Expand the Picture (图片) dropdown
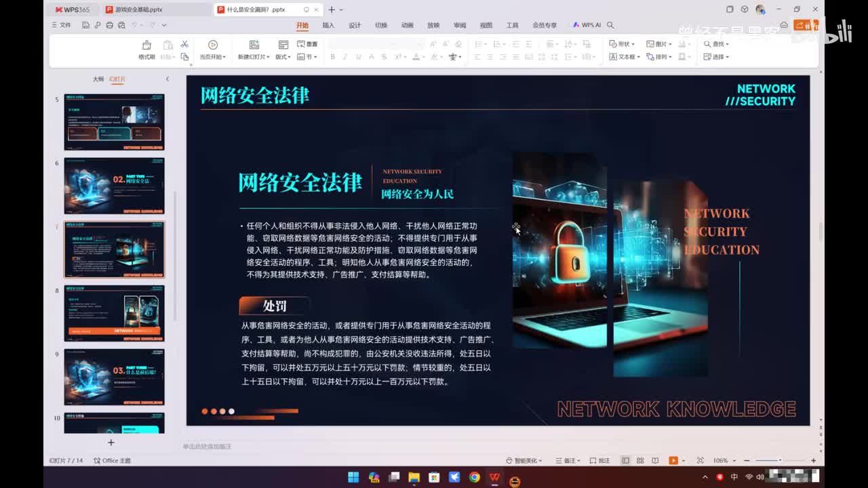The image size is (868, 488). (659, 44)
